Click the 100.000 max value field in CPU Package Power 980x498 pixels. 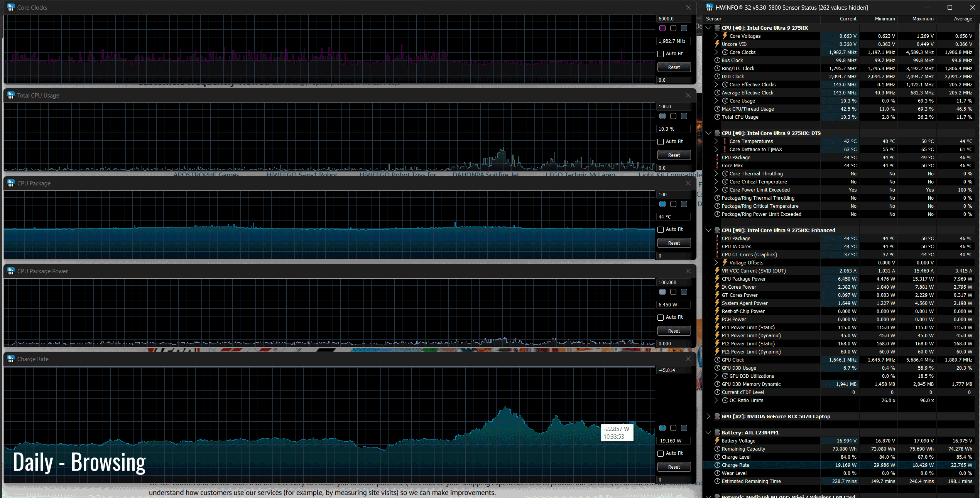(x=673, y=282)
